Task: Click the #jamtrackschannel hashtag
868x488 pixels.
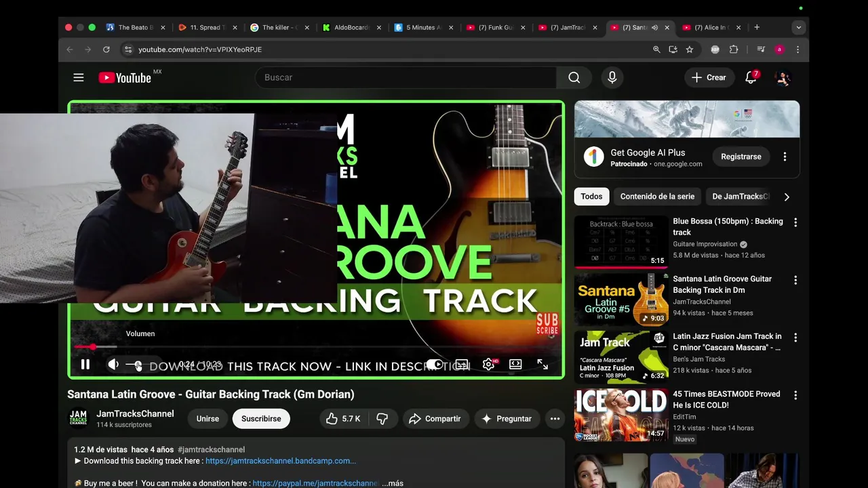Action: (x=211, y=449)
